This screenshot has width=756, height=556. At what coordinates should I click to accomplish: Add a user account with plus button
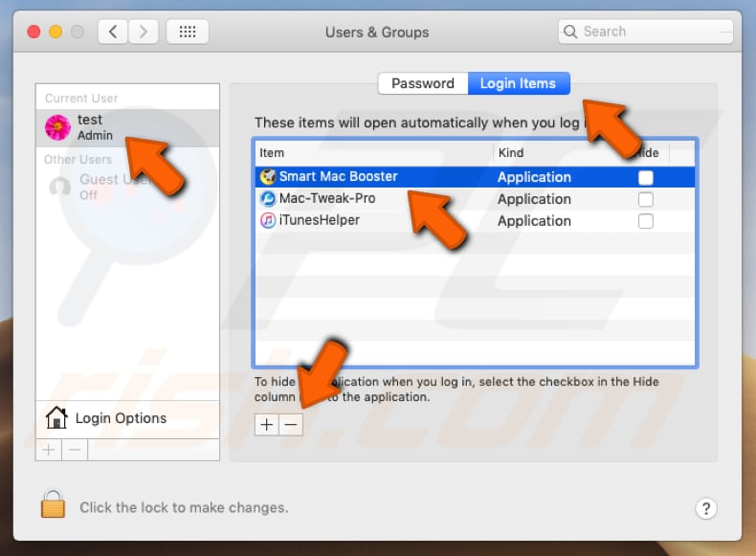tap(49, 450)
